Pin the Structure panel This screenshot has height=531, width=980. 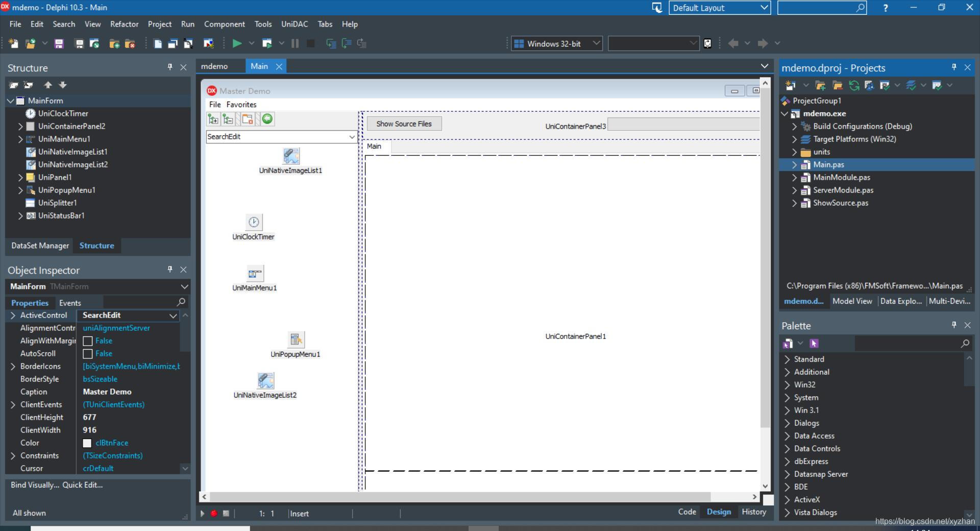[170, 67]
